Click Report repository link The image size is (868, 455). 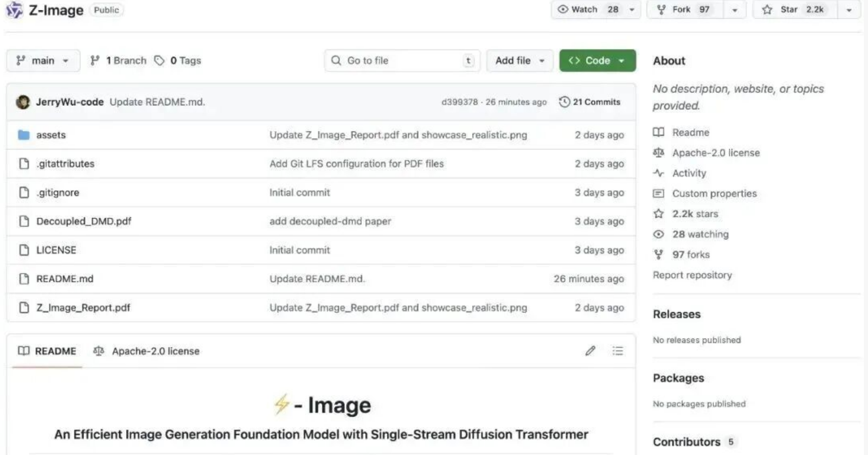point(692,275)
